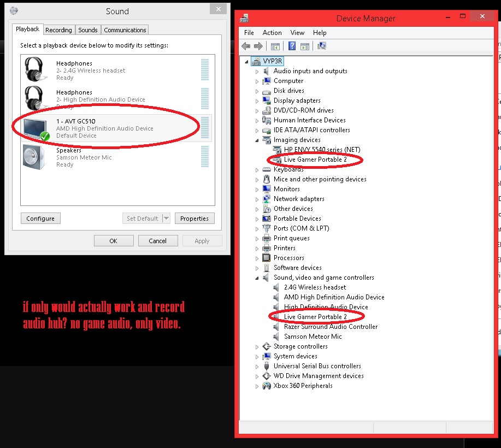The width and height of the screenshot is (501, 448).
Task: Select the VYP3R computer root node
Action: click(x=267, y=61)
